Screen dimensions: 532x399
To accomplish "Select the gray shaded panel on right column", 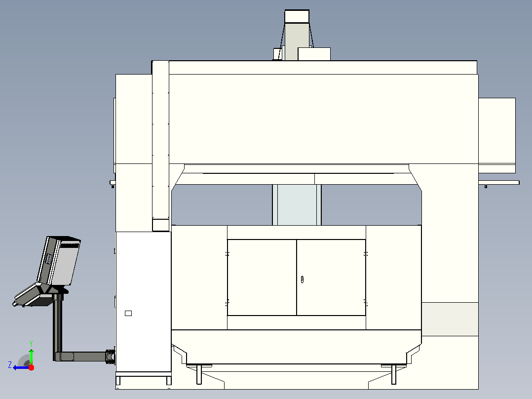I will click(x=450, y=319).
